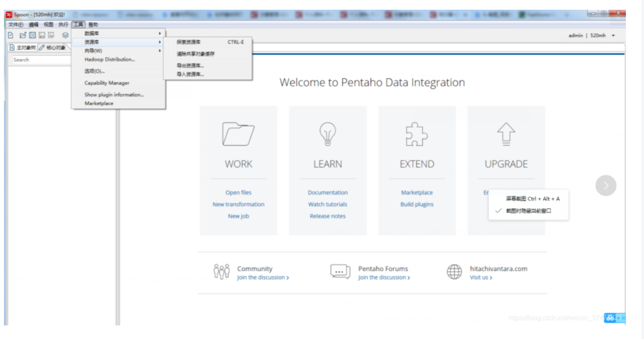
Task: Expand the 向导(W) submenu
Action: 119,50
